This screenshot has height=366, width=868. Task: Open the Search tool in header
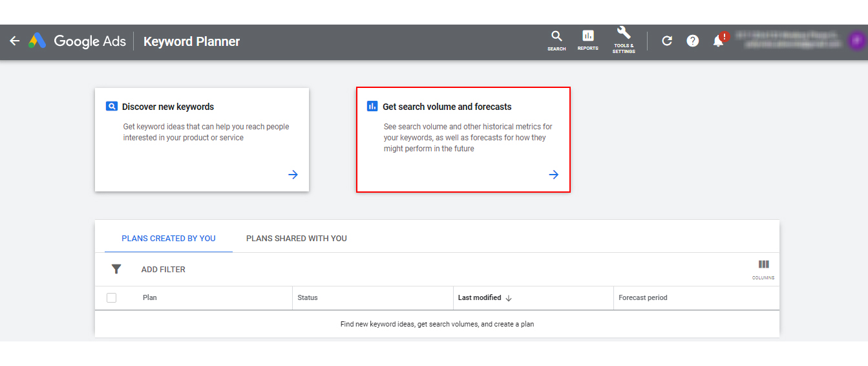pyautogui.click(x=556, y=40)
